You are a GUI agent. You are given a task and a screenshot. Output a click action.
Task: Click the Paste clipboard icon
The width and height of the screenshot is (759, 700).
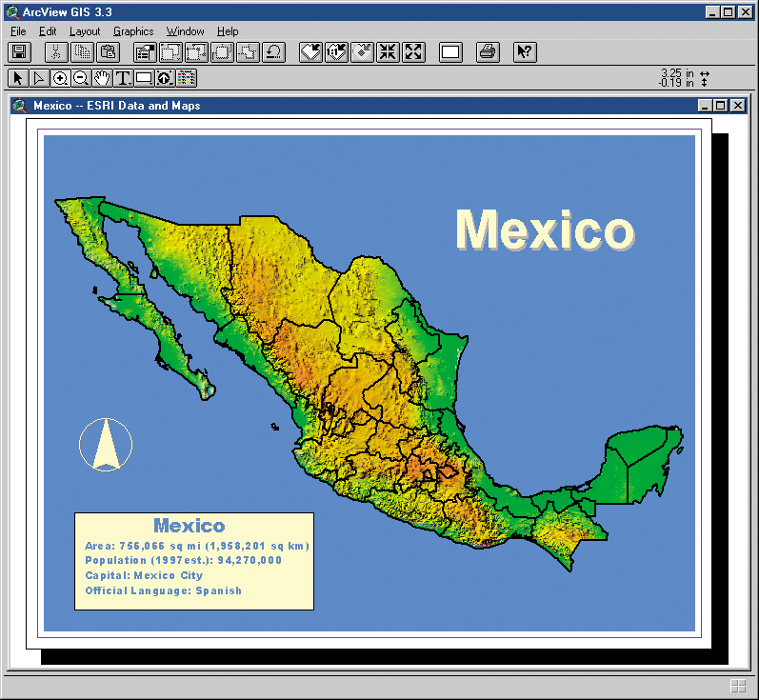click(108, 51)
